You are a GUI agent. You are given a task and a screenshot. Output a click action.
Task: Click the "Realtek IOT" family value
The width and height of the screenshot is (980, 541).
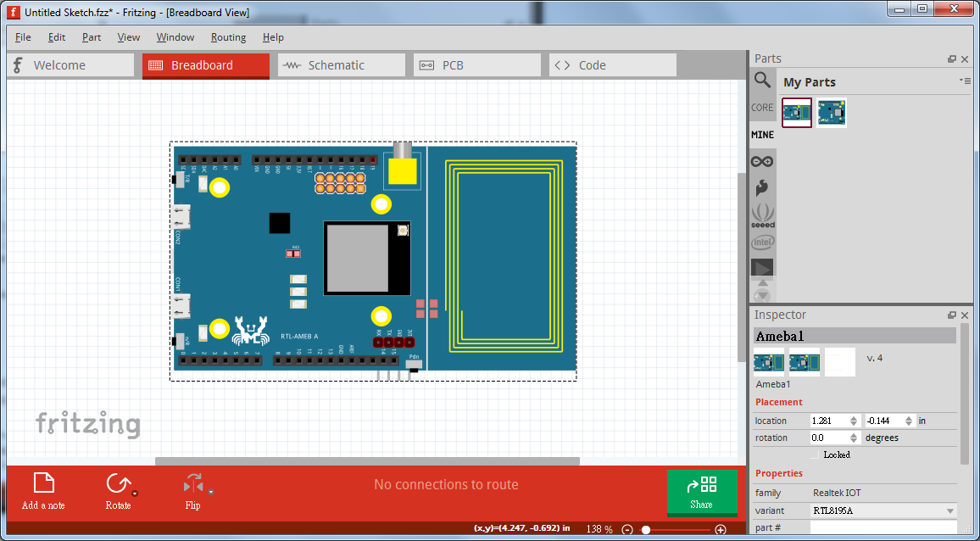click(x=837, y=493)
